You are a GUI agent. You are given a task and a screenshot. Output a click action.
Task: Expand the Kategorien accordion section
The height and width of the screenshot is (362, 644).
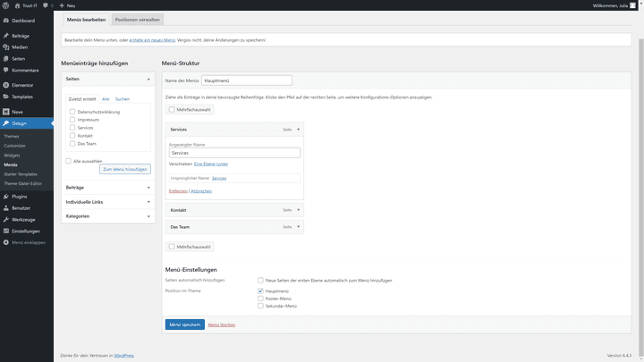click(x=108, y=216)
